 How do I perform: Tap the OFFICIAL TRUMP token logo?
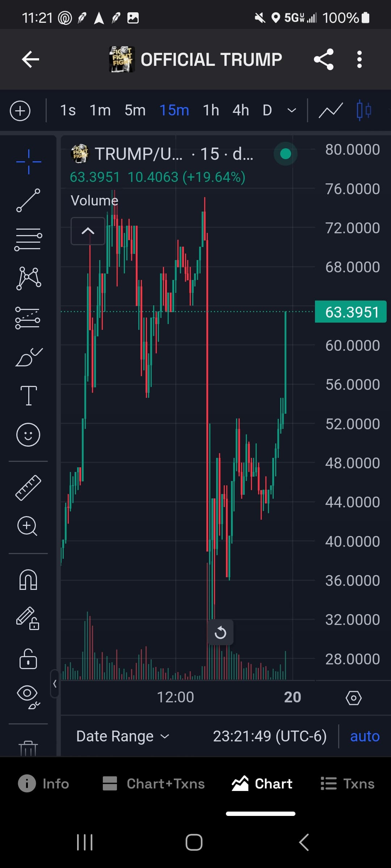(x=122, y=59)
